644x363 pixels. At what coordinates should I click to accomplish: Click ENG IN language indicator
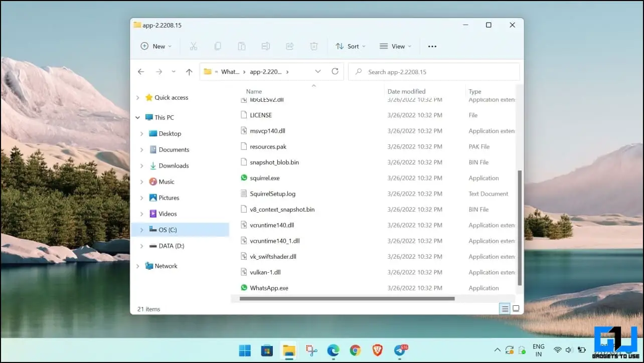pyautogui.click(x=538, y=350)
